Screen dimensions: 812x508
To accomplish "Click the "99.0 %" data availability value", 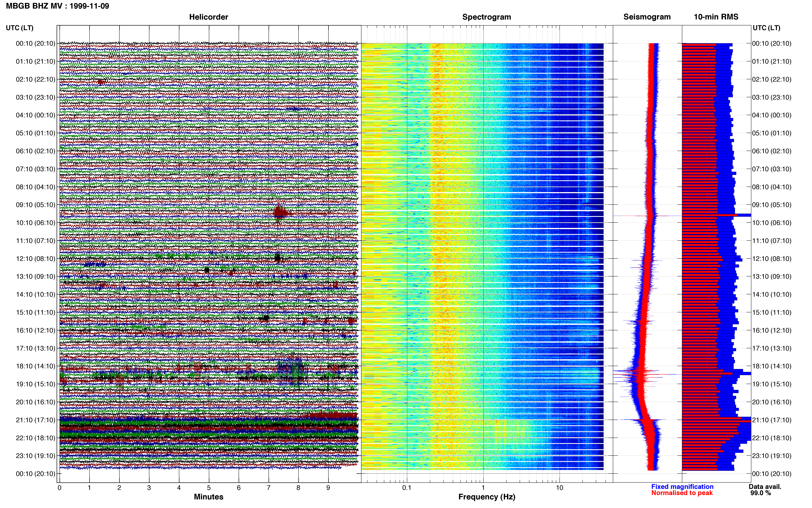I will (x=761, y=493).
